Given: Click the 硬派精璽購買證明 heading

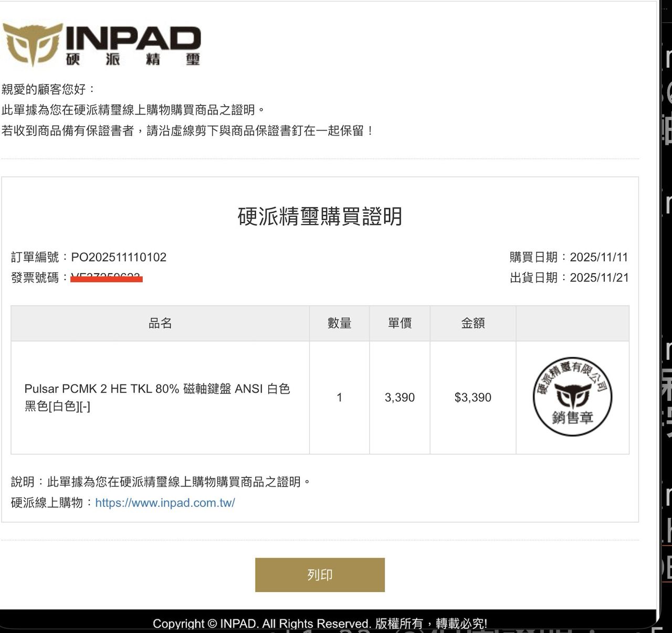Looking at the screenshot, I should [x=320, y=216].
